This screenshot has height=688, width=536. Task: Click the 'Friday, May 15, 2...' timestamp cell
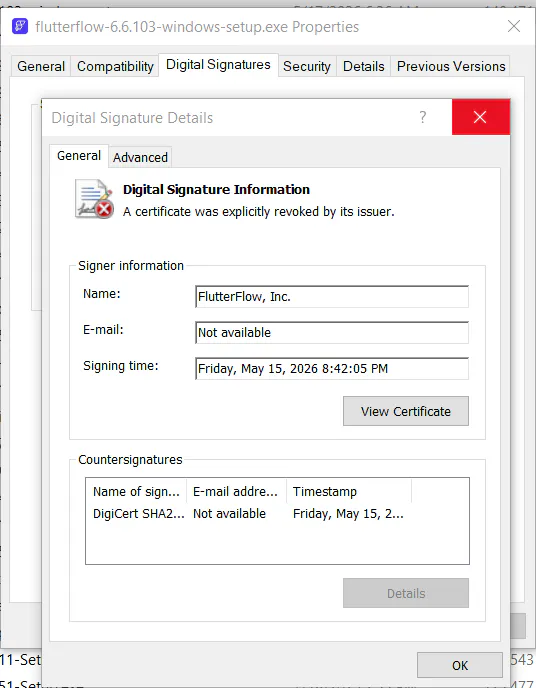click(348, 513)
